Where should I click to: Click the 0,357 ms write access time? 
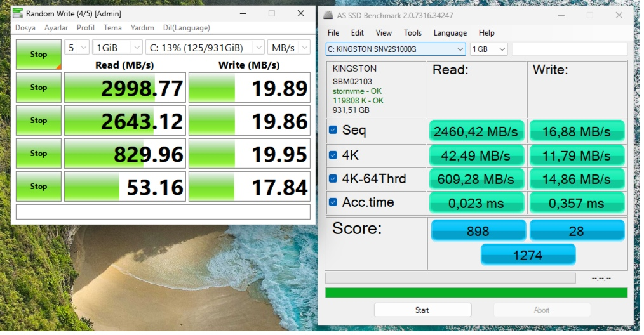click(577, 203)
